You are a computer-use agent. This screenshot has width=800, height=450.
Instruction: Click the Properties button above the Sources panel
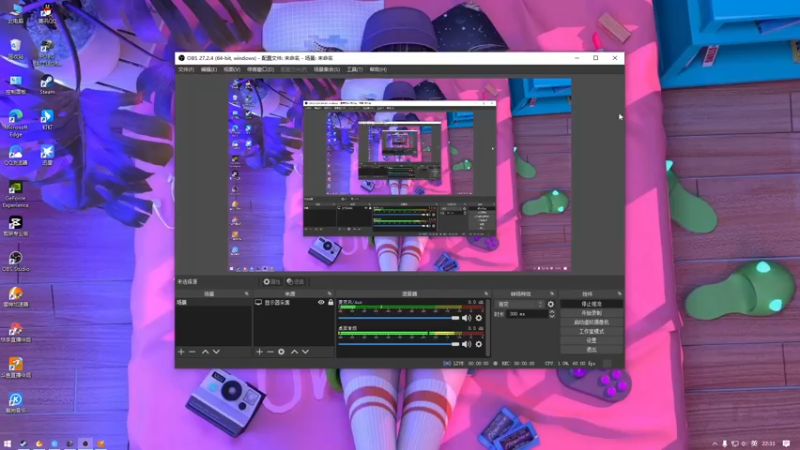271,282
